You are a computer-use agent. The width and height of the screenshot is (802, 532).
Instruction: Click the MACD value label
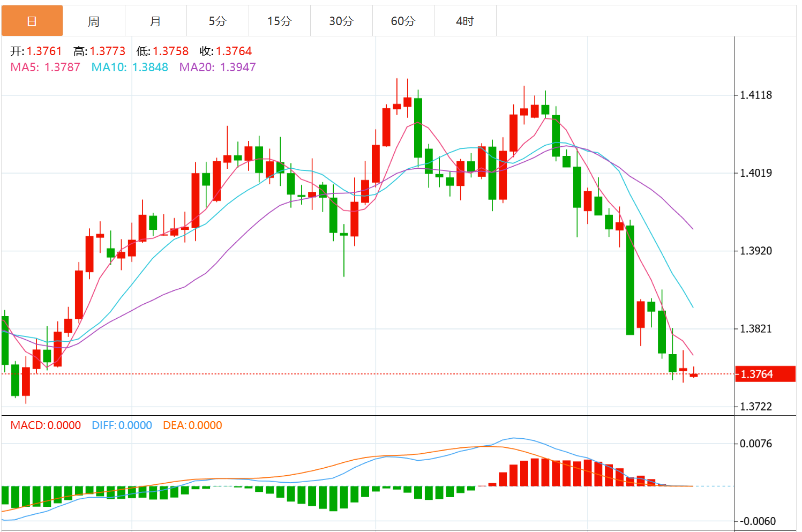(46, 425)
